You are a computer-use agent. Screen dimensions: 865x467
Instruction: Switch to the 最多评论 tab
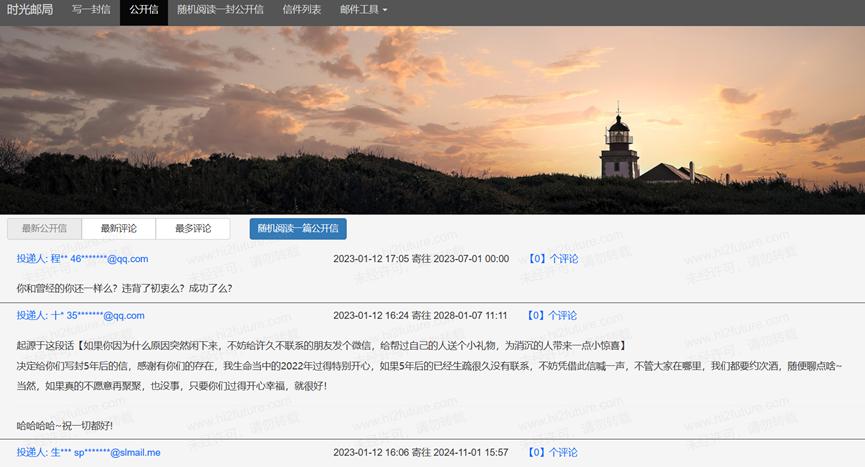(x=193, y=228)
